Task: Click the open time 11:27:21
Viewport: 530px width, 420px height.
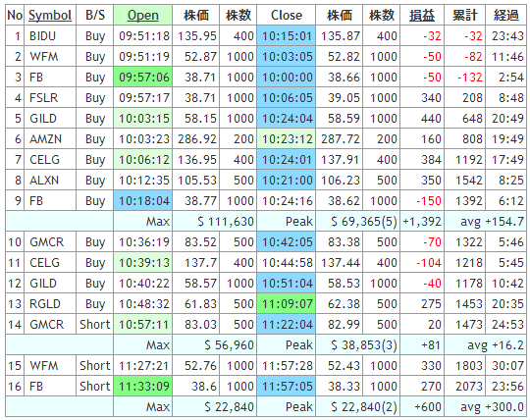Action: (x=144, y=365)
